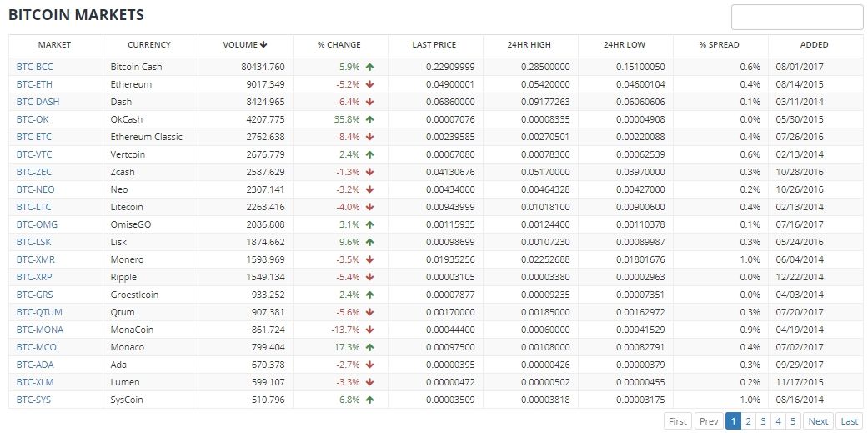Image resolution: width=868 pixels, height=433 pixels.
Task: Open the BTC-ETH market link
Action: pos(34,85)
